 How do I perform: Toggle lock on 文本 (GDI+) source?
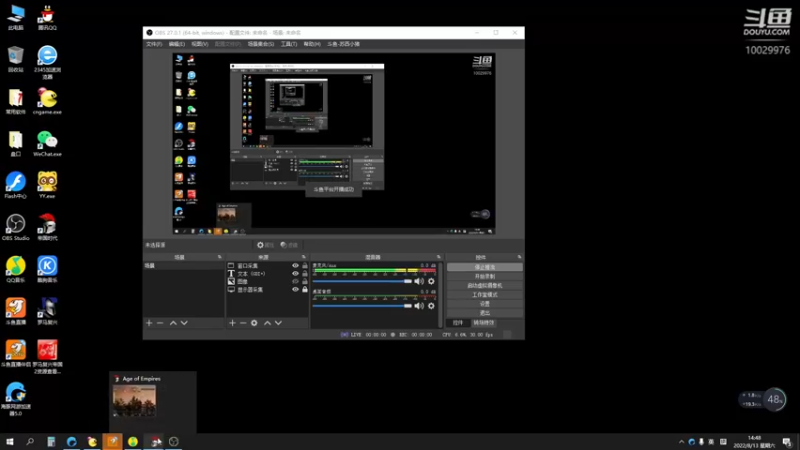pyautogui.click(x=305, y=273)
